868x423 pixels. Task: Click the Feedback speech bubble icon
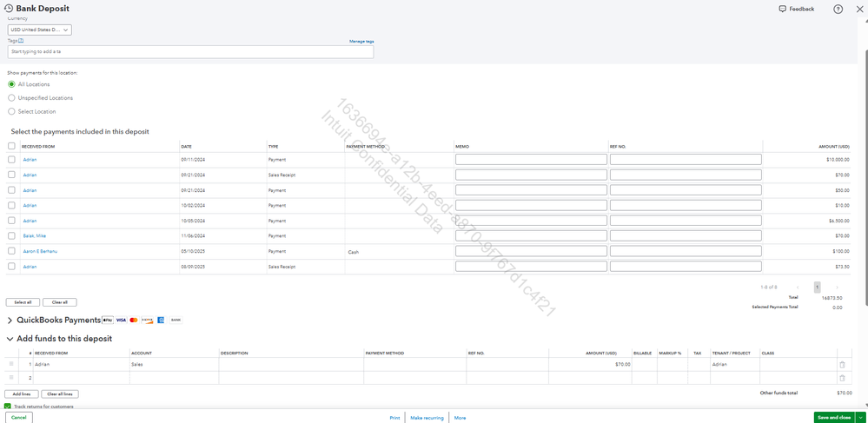coord(782,9)
